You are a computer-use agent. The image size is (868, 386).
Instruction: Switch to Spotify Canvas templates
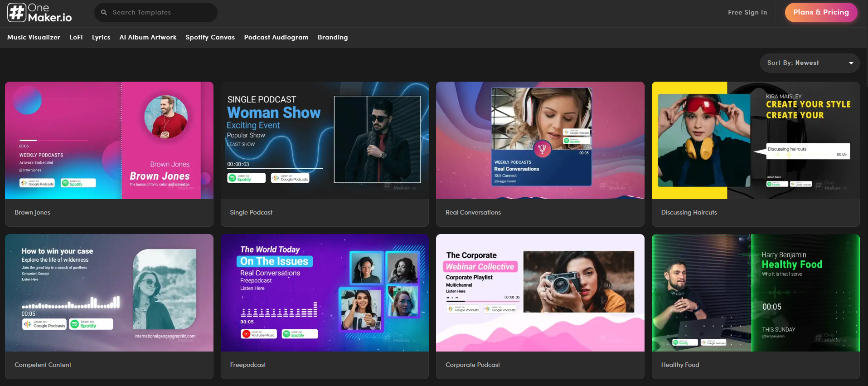tap(210, 38)
